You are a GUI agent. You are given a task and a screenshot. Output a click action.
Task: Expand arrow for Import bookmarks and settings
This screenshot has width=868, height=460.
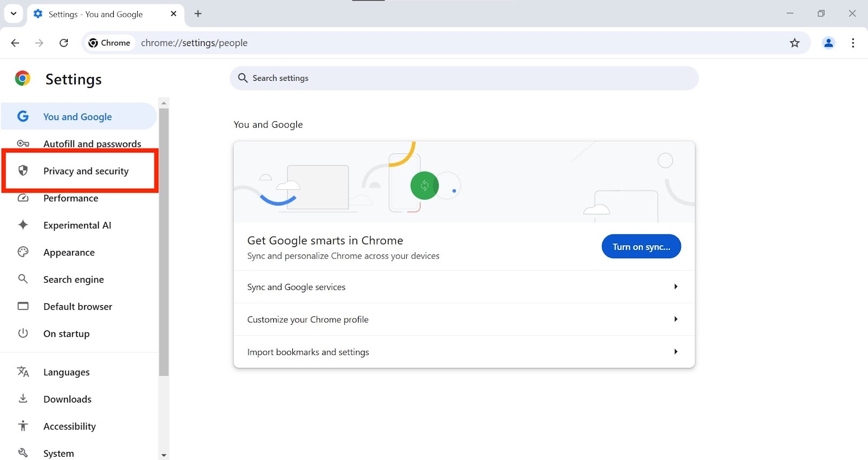(x=675, y=352)
